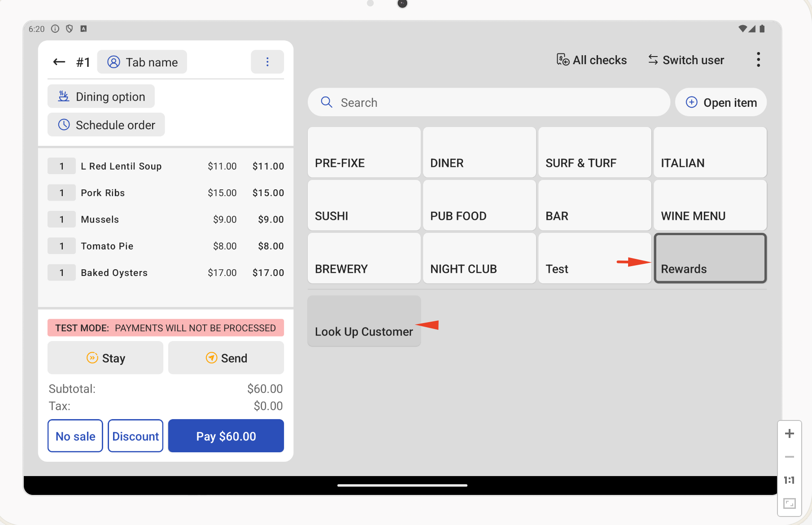Open the check's three-dot options menu
Screen dimensions: 812x525
(267, 62)
